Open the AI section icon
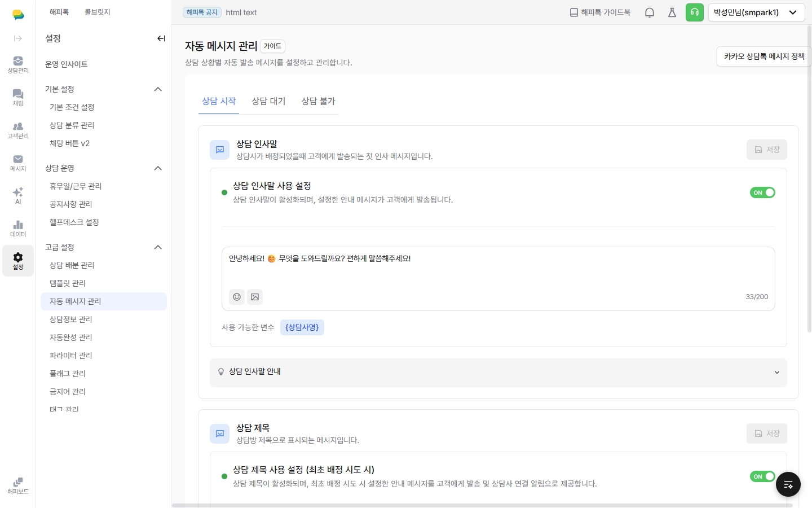Screen dimensions: 812x508 point(18,195)
